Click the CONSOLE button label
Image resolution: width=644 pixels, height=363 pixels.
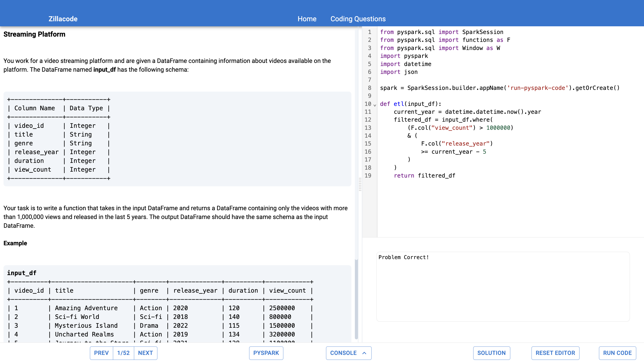(343, 353)
